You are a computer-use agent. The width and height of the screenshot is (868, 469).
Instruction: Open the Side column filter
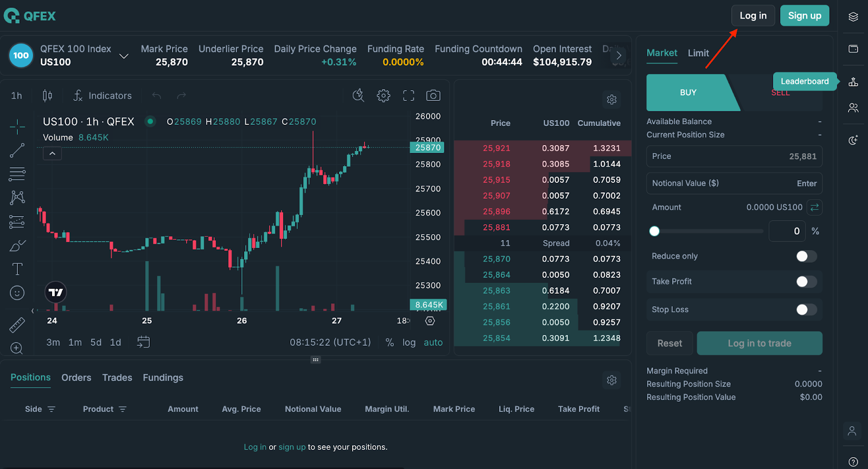pos(52,409)
